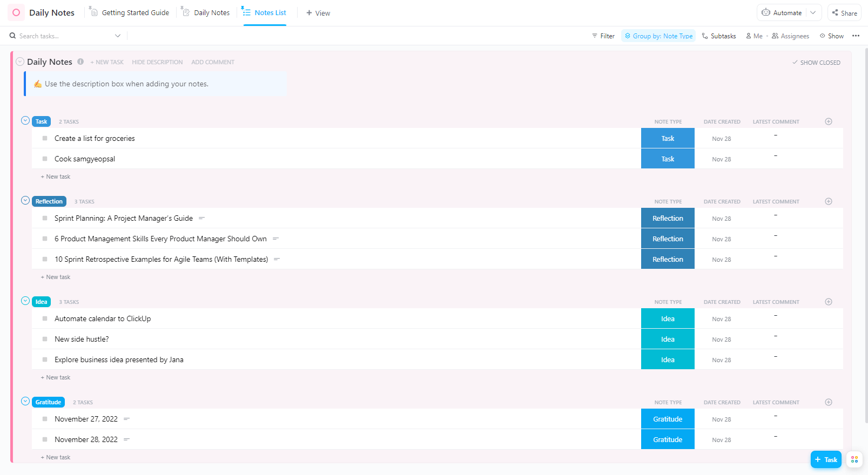Click the description box text
The width and height of the screenshot is (868, 475).
click(126, 84)
